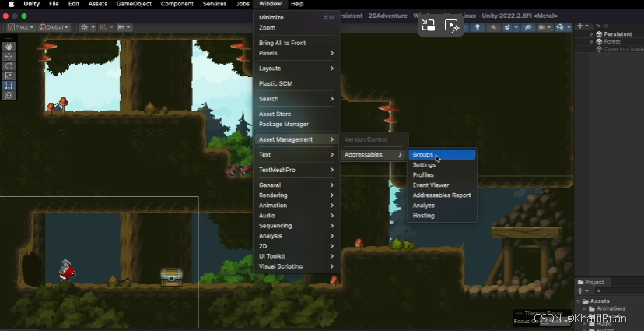Open the Gizmos dropdown arrow
The height and width of the screenshot is (331, 644).
pos(569,27)
